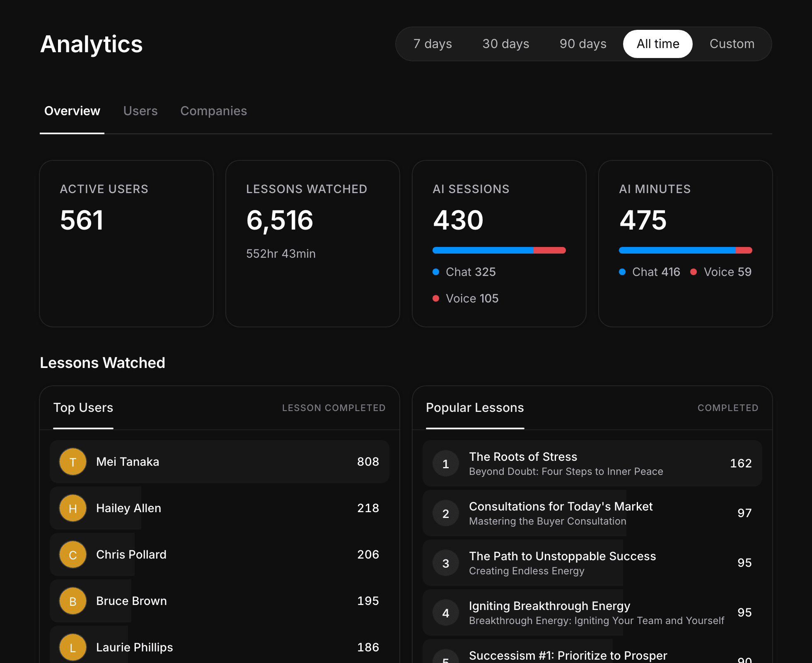Select the 7 days range
The height and width of the screenshot is (663, 812).
(x=433, y=44)
